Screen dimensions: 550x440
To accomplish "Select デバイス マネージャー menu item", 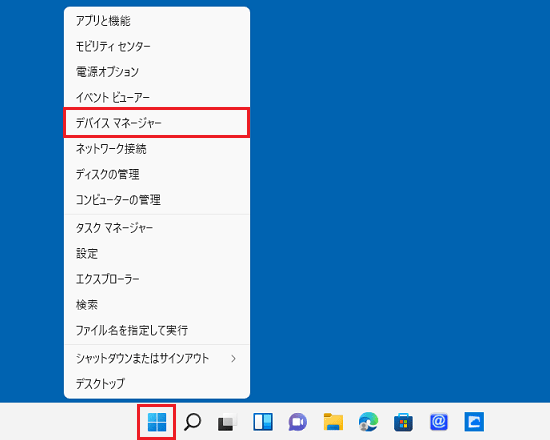I will tap(157, 123).
